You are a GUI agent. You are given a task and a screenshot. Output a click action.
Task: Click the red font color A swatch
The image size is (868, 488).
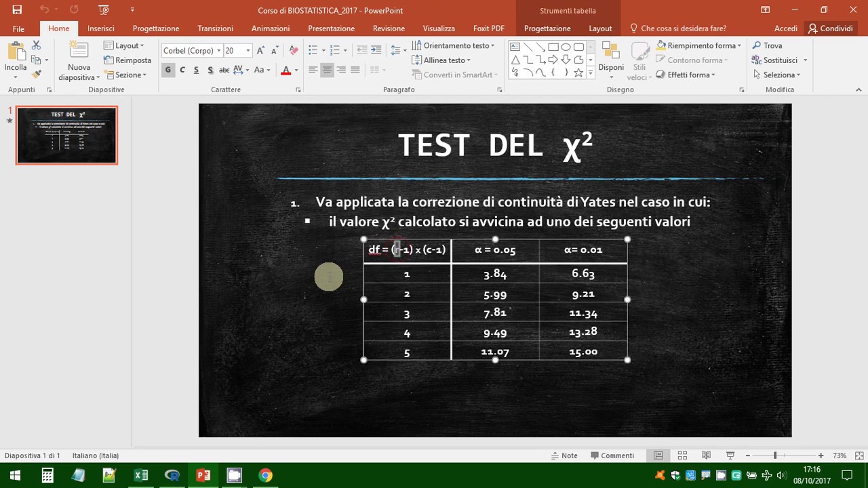tap(285, 70)
